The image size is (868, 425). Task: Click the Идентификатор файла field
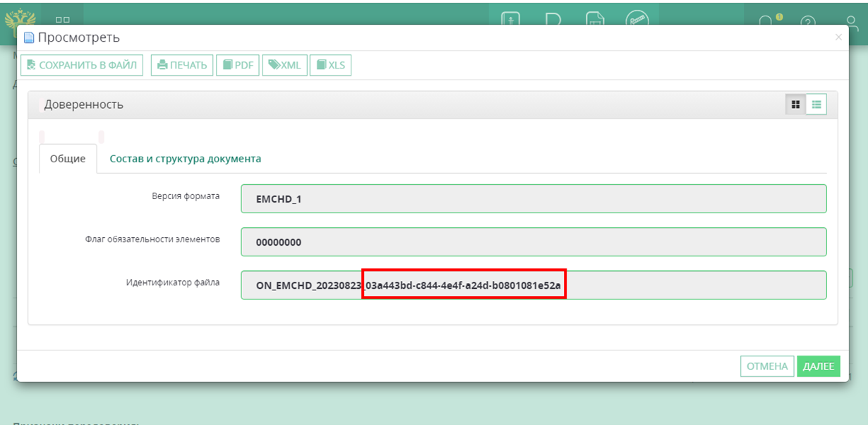(534, 285)
